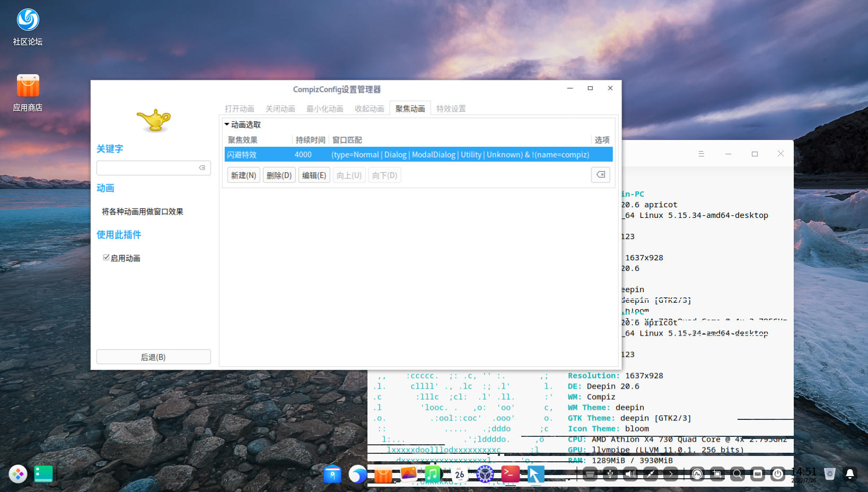Click the 编辑(E) button
Image resolution: width=868 pixels, height=492 pixels.
coord(314,175)
